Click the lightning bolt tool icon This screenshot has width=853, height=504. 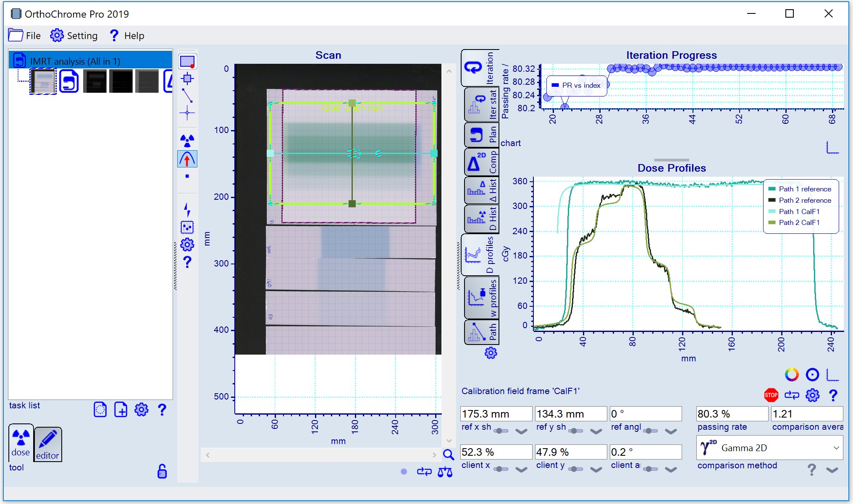(x=187, y=209)
